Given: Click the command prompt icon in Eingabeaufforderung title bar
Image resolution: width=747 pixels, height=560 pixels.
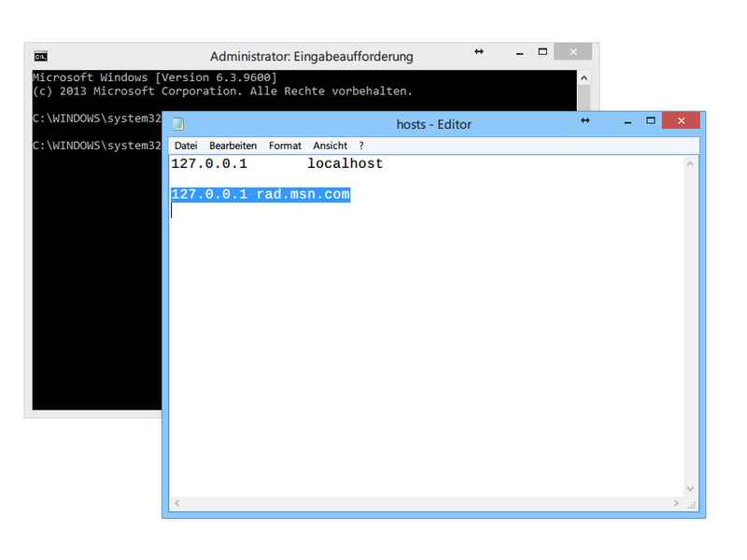Looking at the screenshot, I should pos(41,57).
